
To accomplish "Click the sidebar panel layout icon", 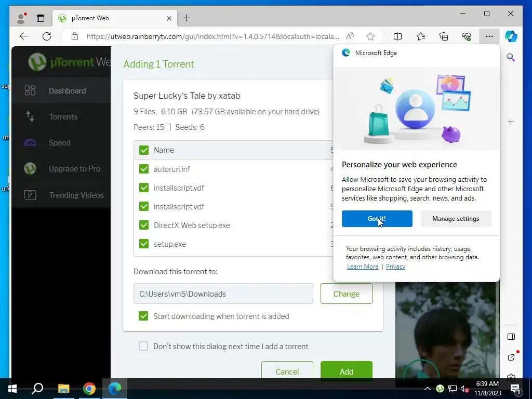I will [511, 337].
